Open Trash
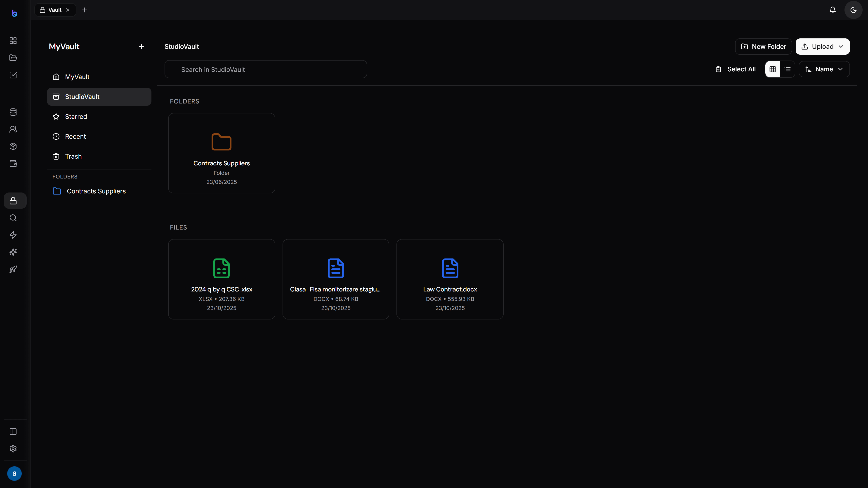Screen dimensions: 868x488 point(99,156)
